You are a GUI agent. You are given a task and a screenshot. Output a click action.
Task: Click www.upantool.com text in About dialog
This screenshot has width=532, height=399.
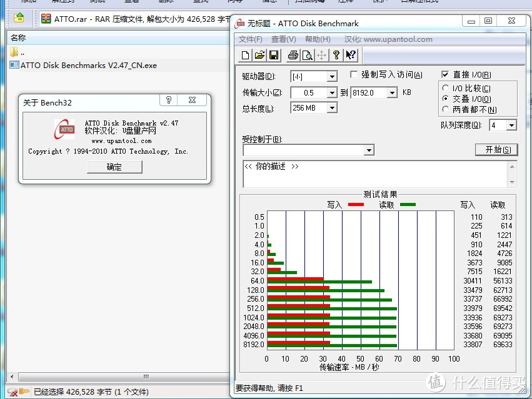click(121, 140)
